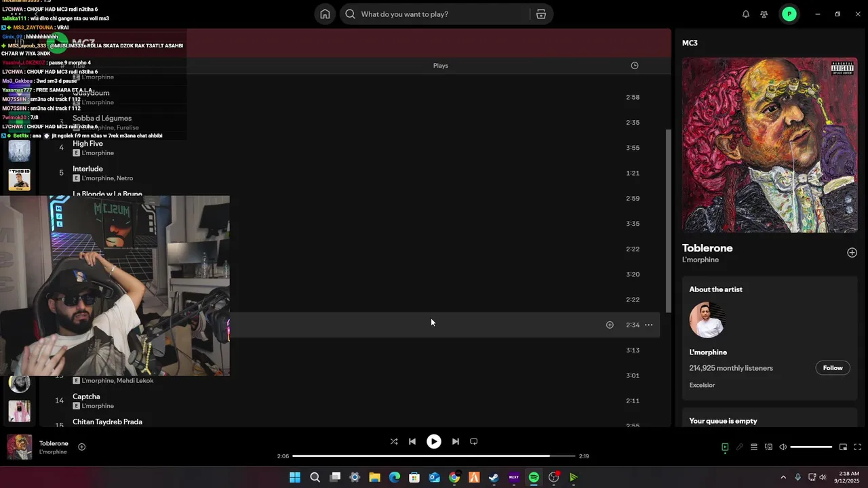
Task: Add now-playing Toblerone to library in bottom bar
Action: pos(81,447)
